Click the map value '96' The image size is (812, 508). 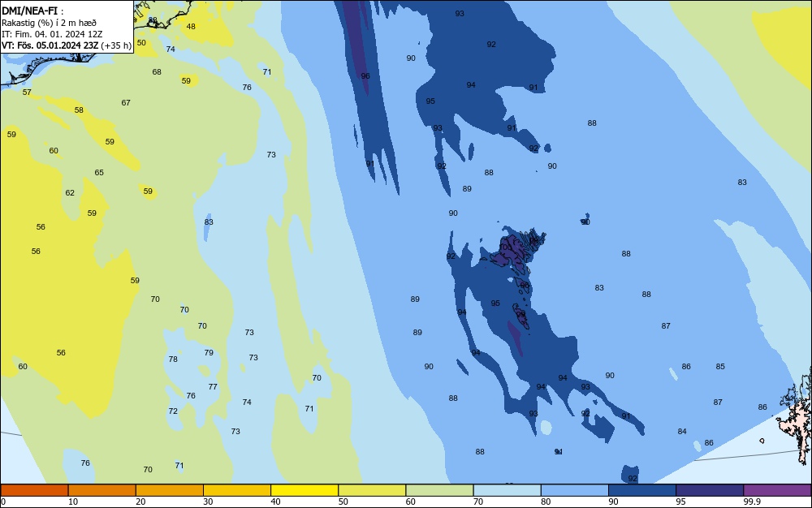pos(365,76)
